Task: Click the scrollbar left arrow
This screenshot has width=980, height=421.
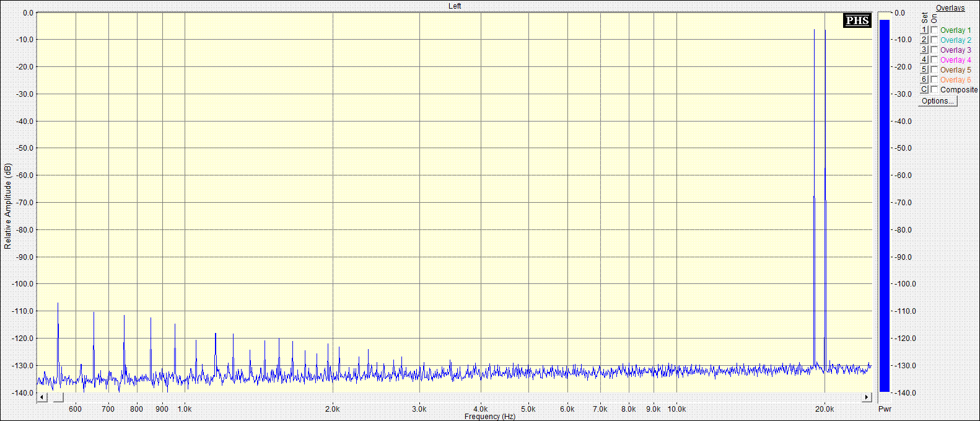Action: pos(42,397)
